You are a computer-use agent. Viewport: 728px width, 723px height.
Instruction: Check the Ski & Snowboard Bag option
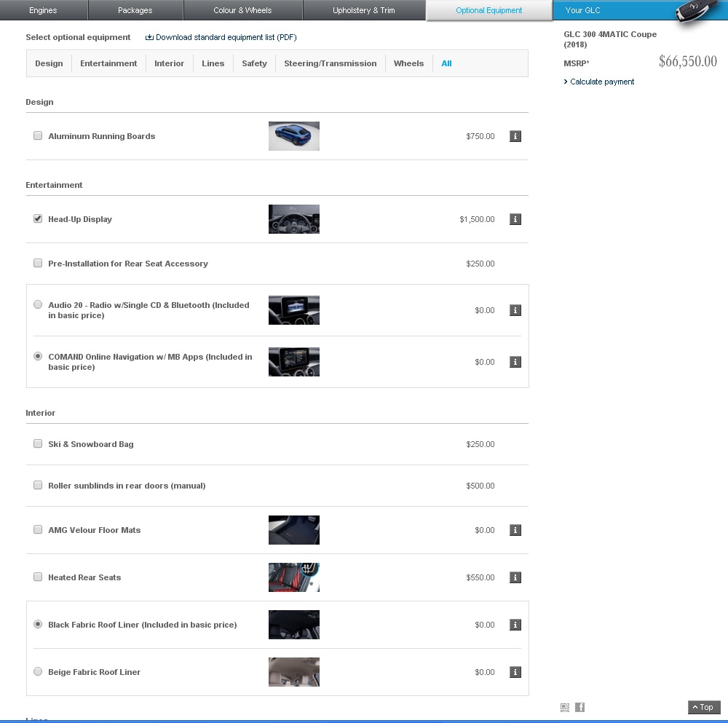[x=38, y=444]
